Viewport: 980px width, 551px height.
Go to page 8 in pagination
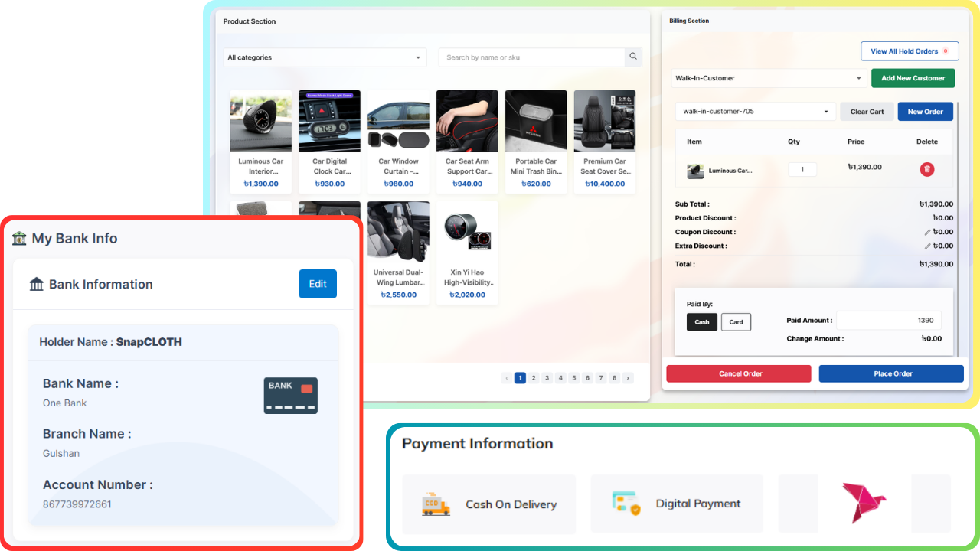(614, 378)
